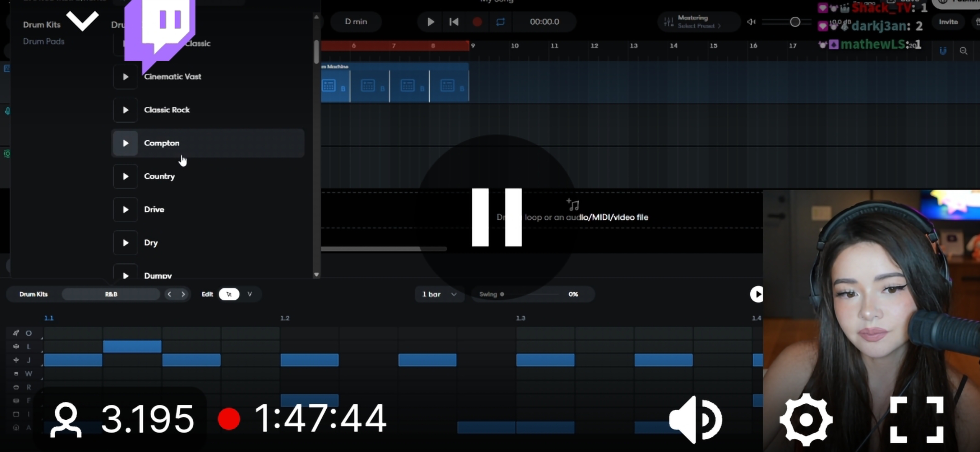Preview the Cinematic Vast drum kit

(125, 77)
